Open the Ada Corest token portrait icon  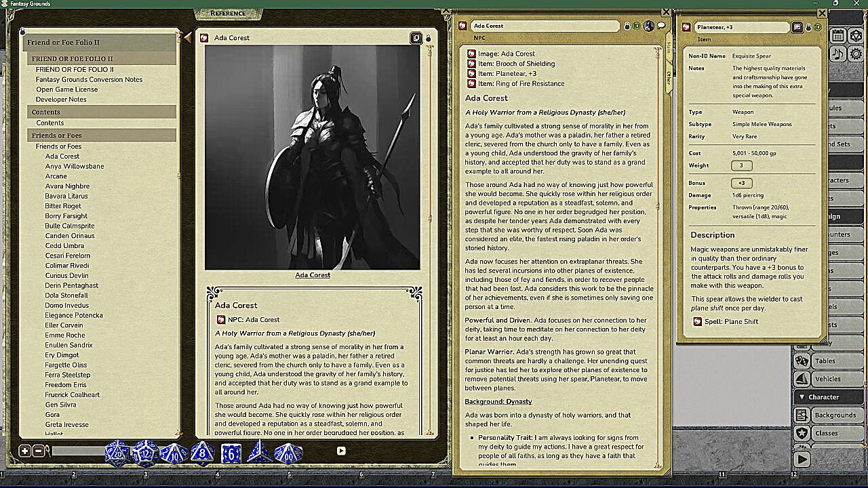(649, 26)
